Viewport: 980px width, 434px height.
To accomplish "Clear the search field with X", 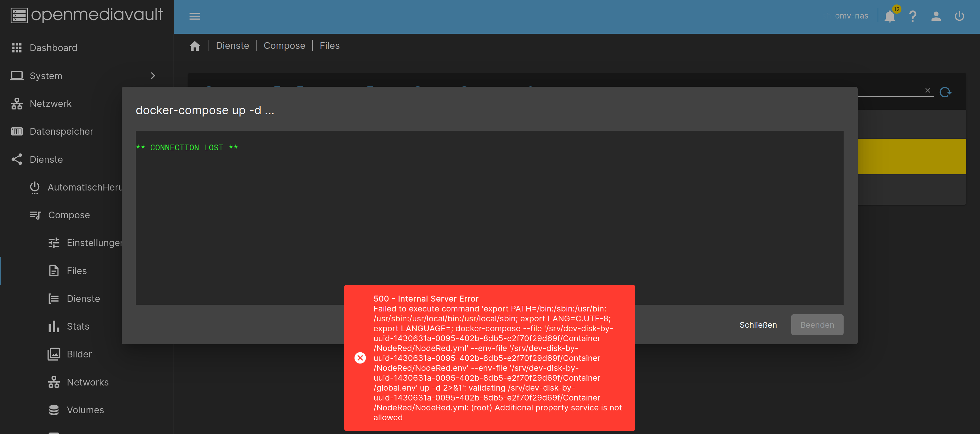I will click(x=928, y=90).
